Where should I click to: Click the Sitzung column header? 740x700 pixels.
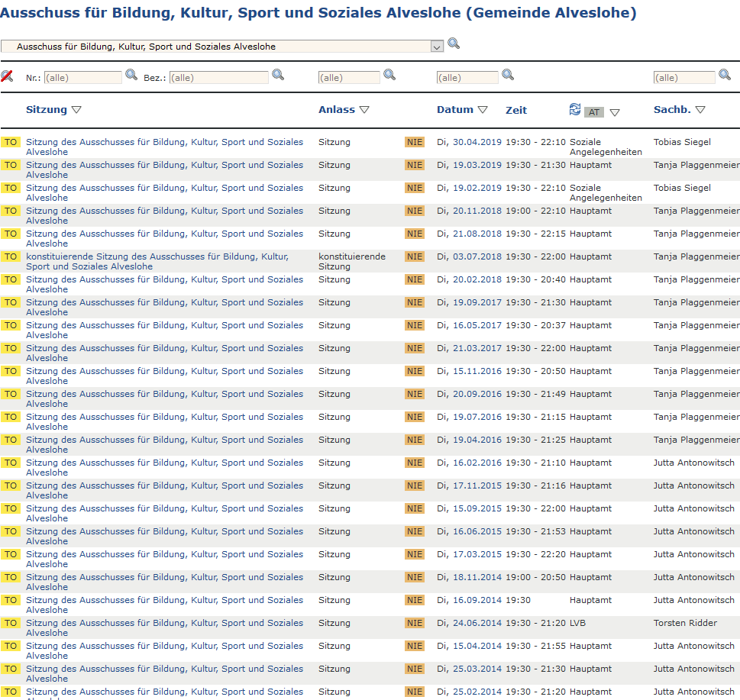(x=47, y=109)
